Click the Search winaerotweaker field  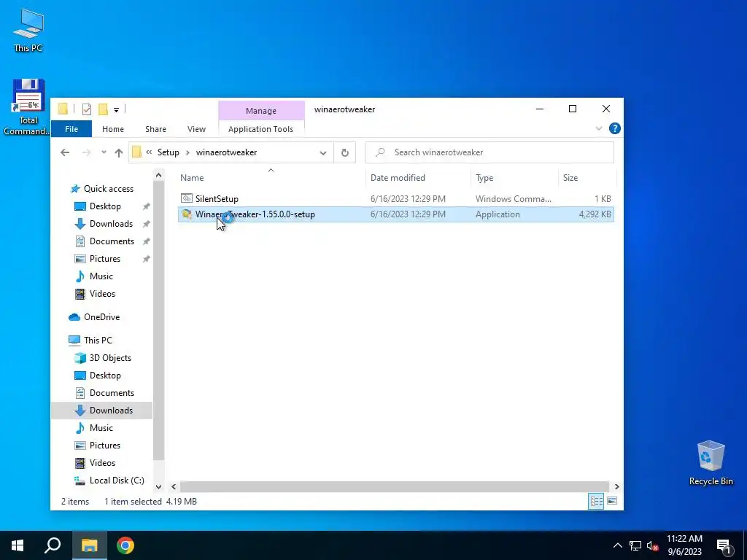click(489, 152)
